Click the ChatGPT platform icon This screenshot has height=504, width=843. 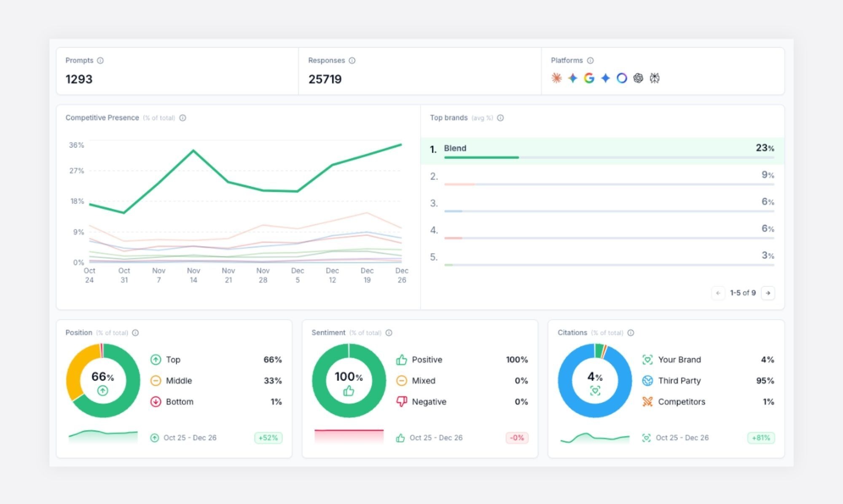coord(638,78)
